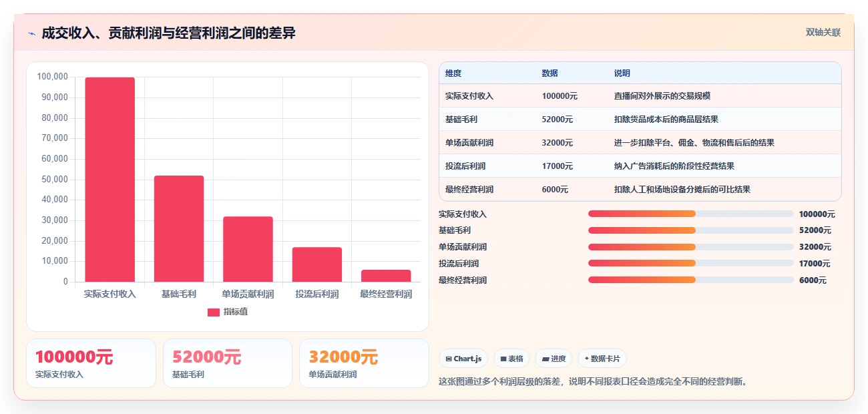Click x-axis label 基础毛利
This screenshot has width=868, height=414.
click(179, 294)
